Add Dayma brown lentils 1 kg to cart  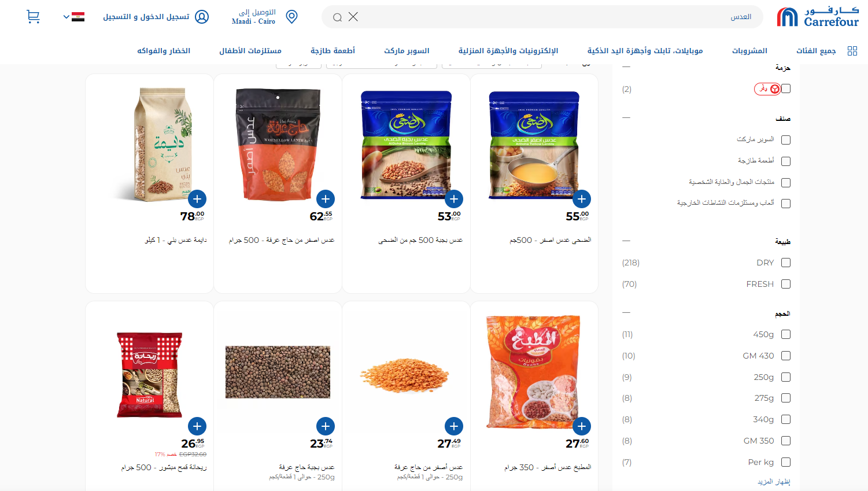coord(197,199)
